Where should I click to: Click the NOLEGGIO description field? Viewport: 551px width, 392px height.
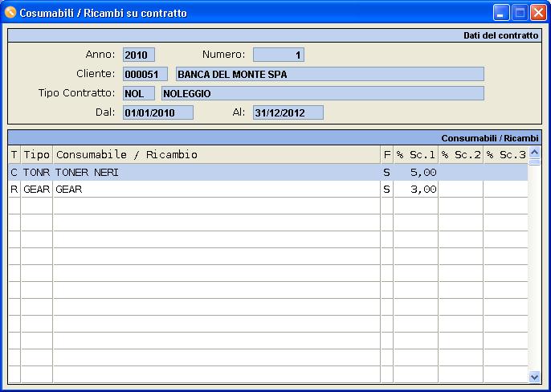click(x=323, y=93)
